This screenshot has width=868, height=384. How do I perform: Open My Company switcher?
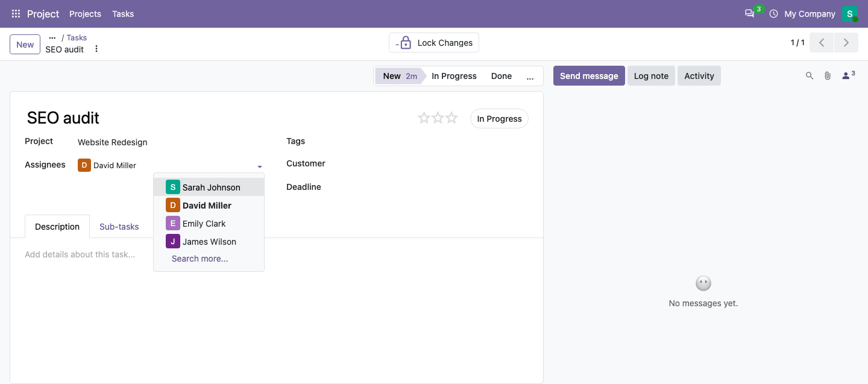[810, 13]
